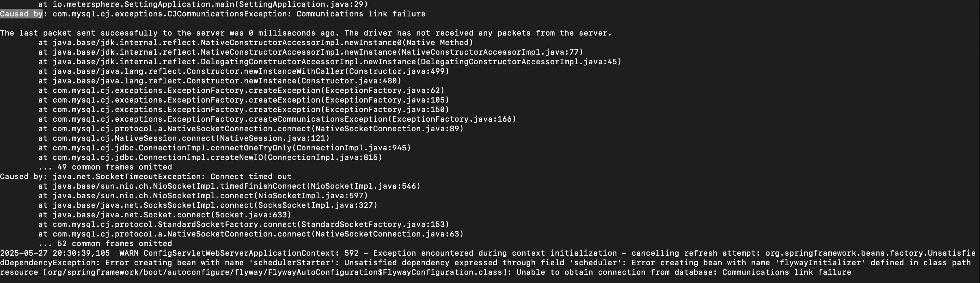Click the SocketTimeoutException 'Connect timed out' line
The height and width of the screenshot is (283, 980).
click(x=146, y=176)
